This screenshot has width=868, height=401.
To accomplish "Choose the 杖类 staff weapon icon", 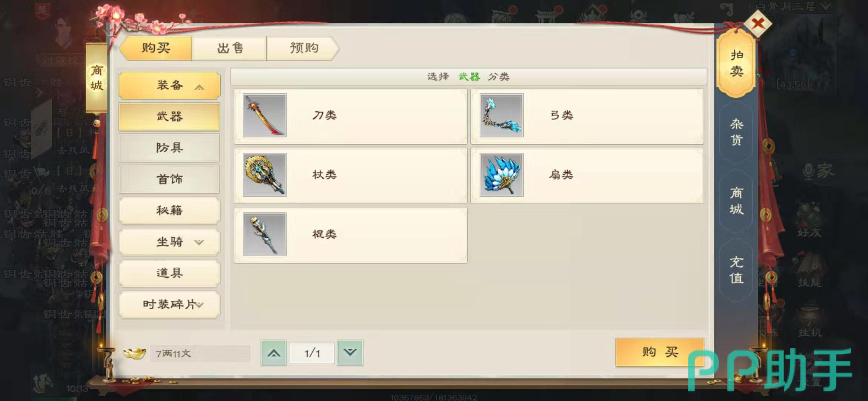I will (x=264, y=175).
